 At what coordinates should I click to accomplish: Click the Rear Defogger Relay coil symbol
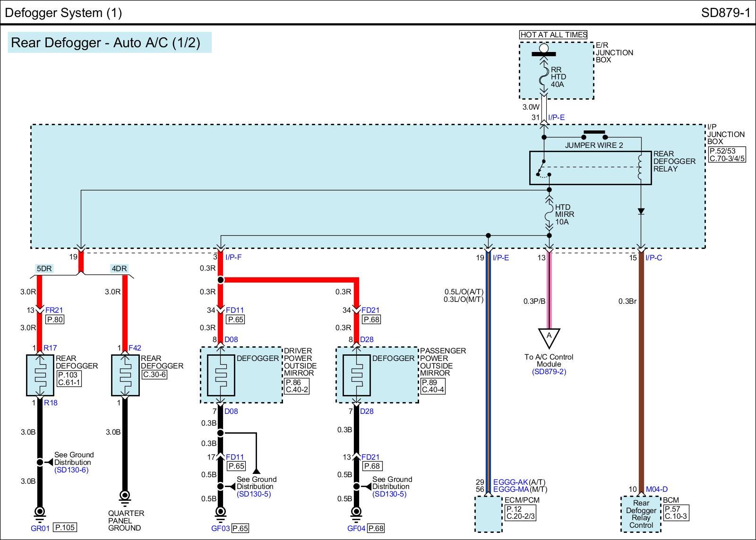(641, 167)
